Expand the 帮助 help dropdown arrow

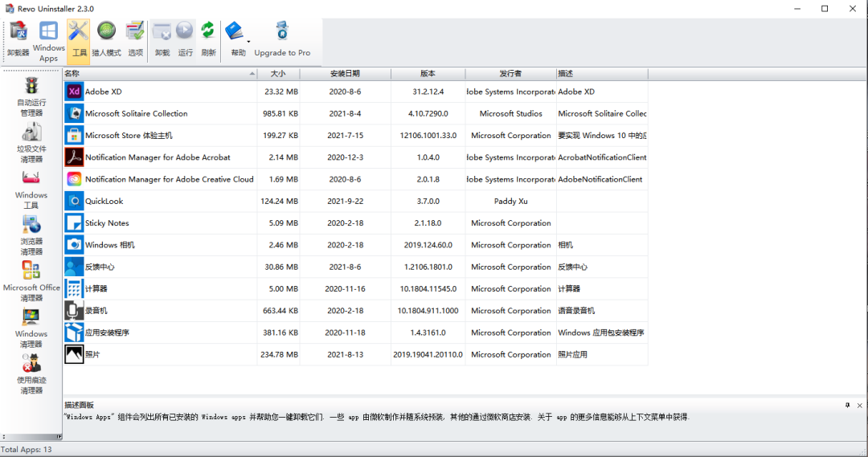(248, 42)
